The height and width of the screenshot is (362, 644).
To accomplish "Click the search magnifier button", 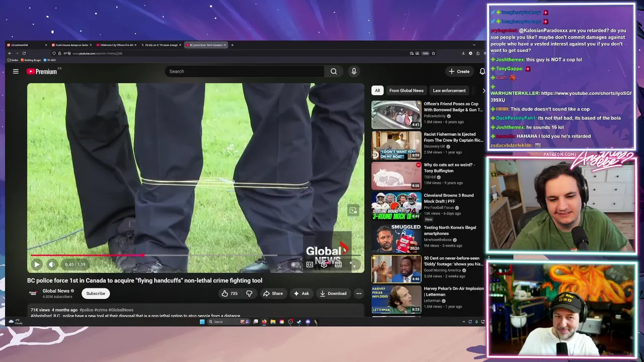I will click(334, 71).
